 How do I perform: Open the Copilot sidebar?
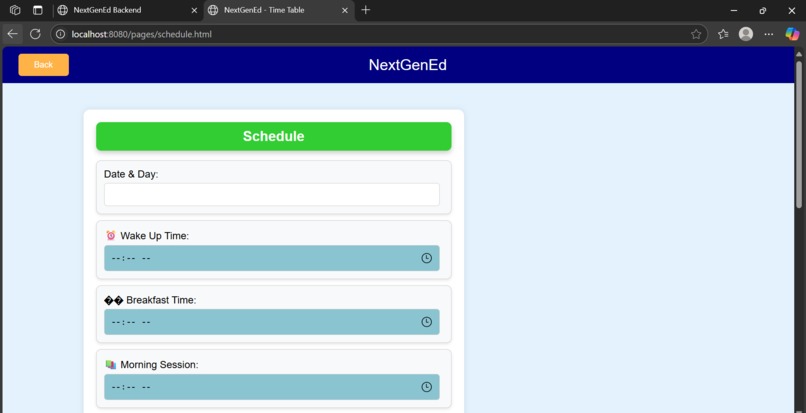coord(792,34)
